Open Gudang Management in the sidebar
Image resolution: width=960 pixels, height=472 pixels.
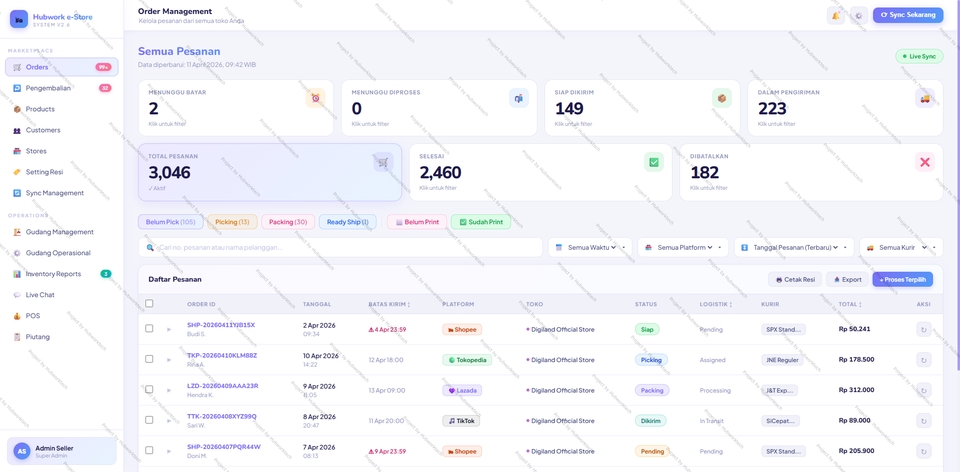click(61, 232)
